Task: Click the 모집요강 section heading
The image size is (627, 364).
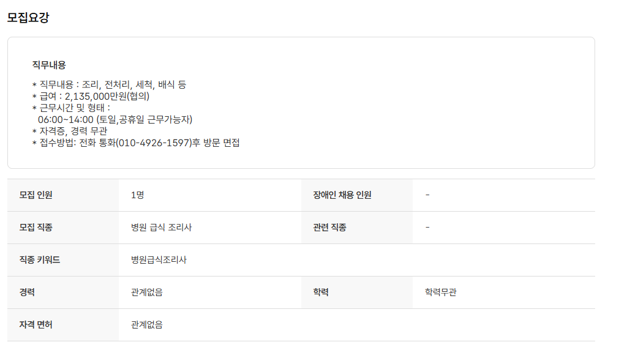Action: coord(28,17)
